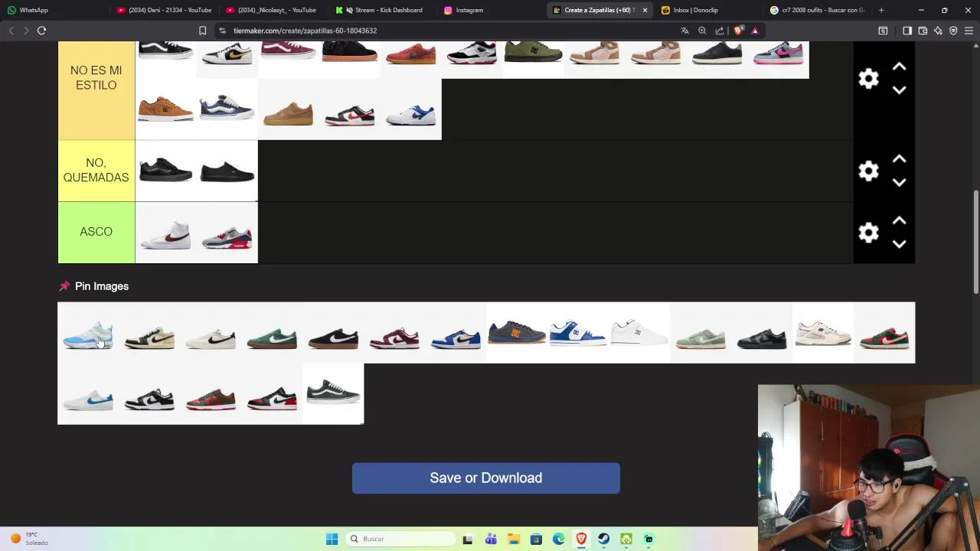
Task: Open the Brave main menu
Action: (969, 31)
